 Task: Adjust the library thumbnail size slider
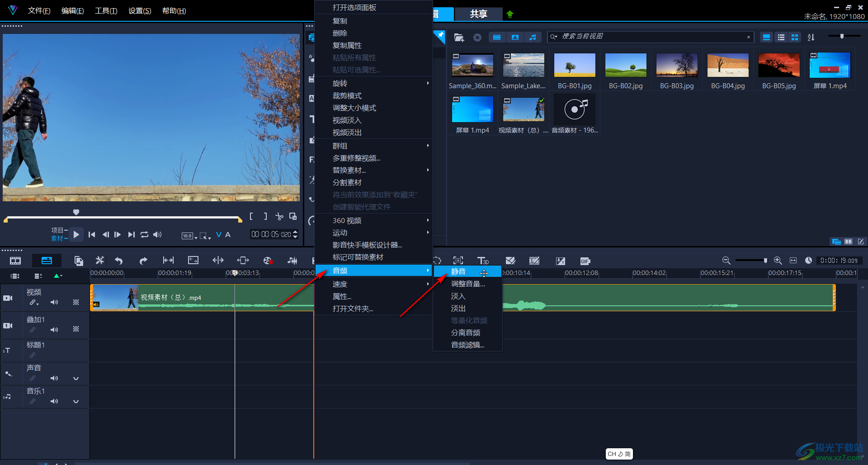pos(842,36)
